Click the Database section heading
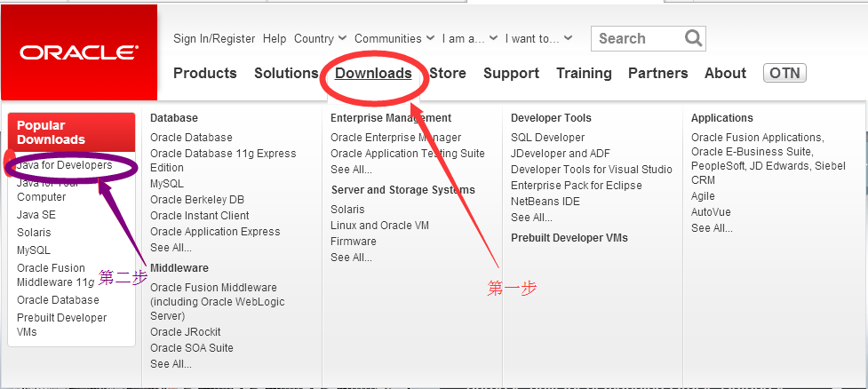This screenshot has height=389, width=868. click(x=174, y=118)
